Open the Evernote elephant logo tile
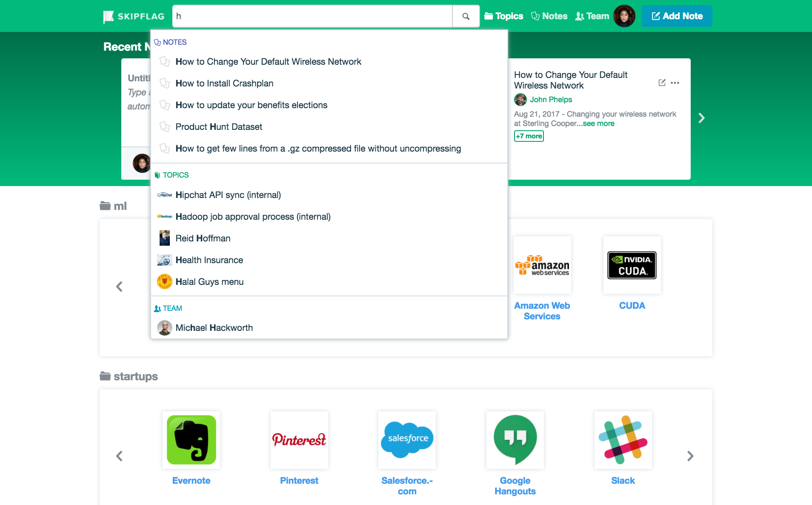Viewport: 812px width, 505px height. click(x=191, y=440)
